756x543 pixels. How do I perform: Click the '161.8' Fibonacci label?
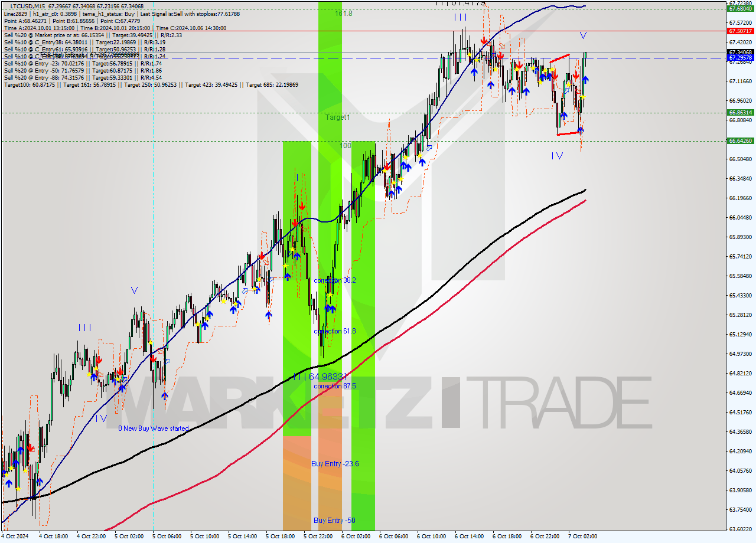[x=343, y=13]
